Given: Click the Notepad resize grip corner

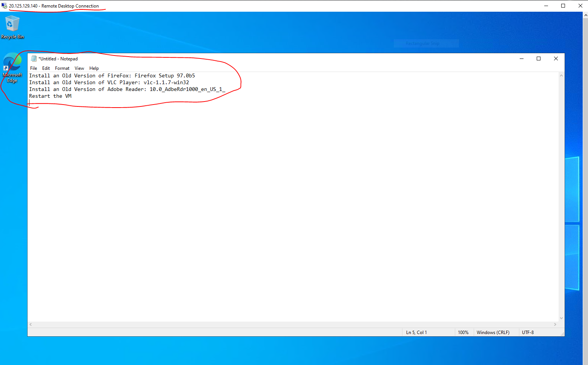Looking at the screenshot, I should point(562,334).
